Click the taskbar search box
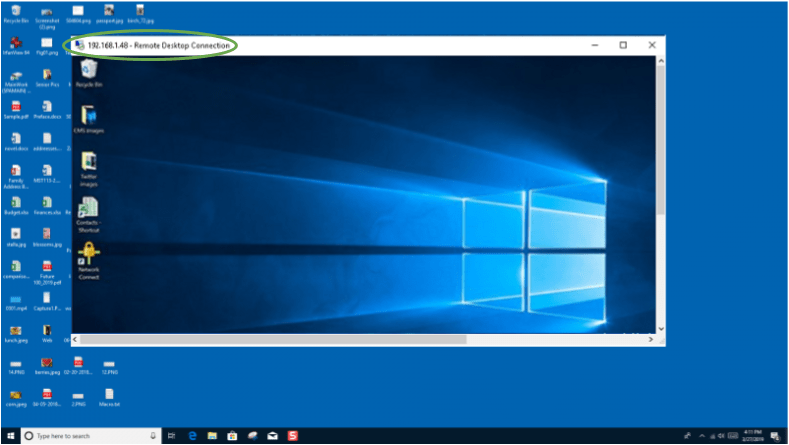 pyautogui.click(x=91, y=436)
